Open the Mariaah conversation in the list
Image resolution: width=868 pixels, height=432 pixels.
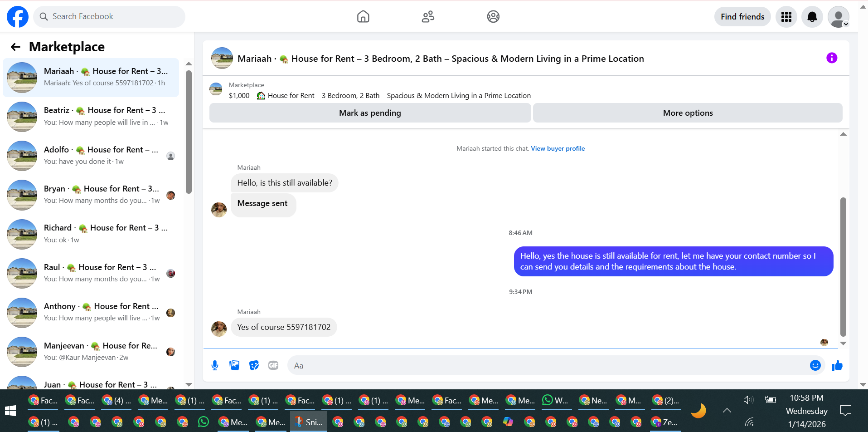click(91, 77)
